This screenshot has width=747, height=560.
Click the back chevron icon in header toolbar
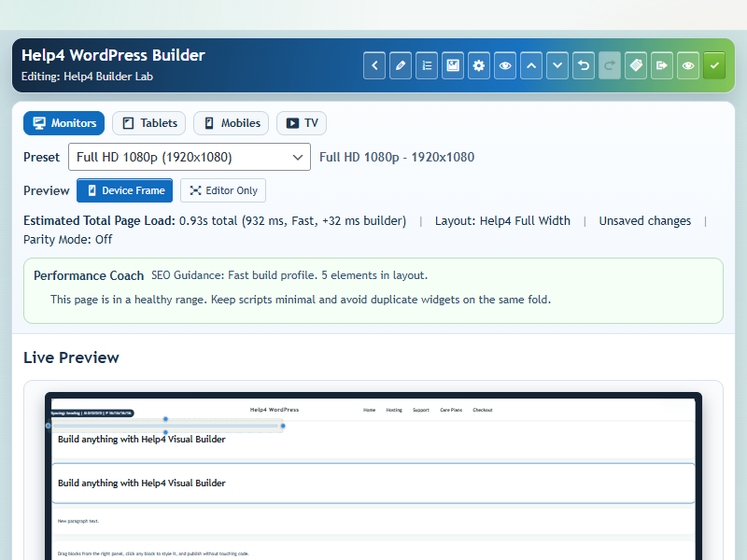tap(374, 65)
